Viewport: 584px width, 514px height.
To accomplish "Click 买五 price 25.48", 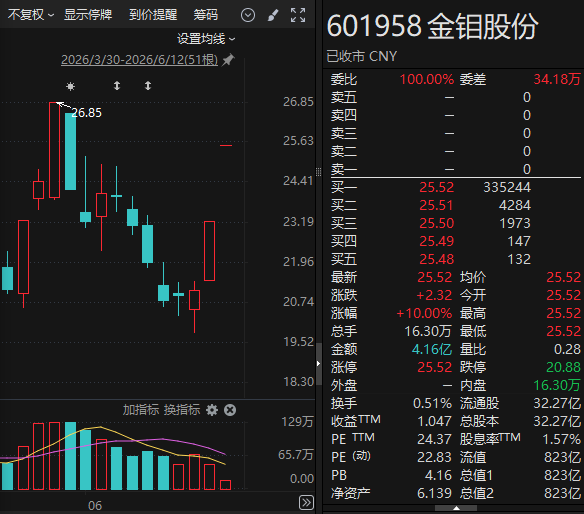I will tap(437, 259).
